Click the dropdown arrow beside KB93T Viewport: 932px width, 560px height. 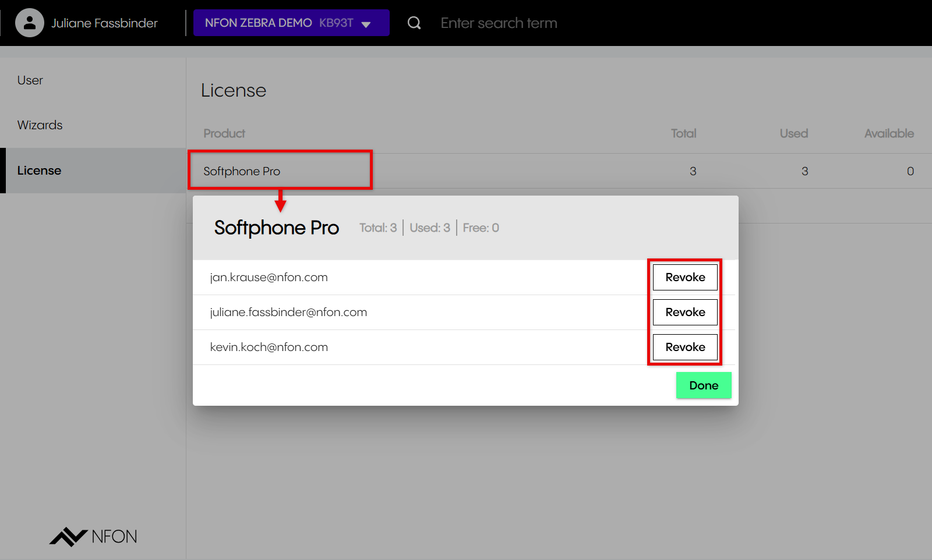click(x=366, y=24)
